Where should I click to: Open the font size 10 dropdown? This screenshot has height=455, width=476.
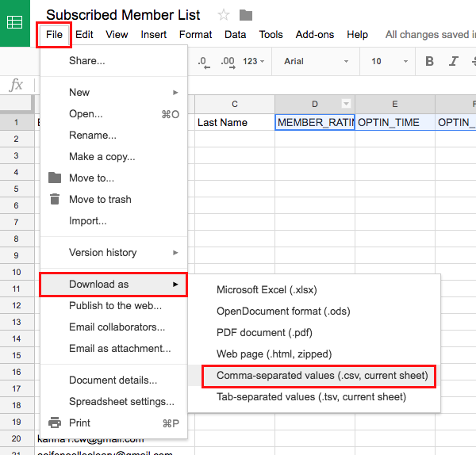click(x=390, y=61)
